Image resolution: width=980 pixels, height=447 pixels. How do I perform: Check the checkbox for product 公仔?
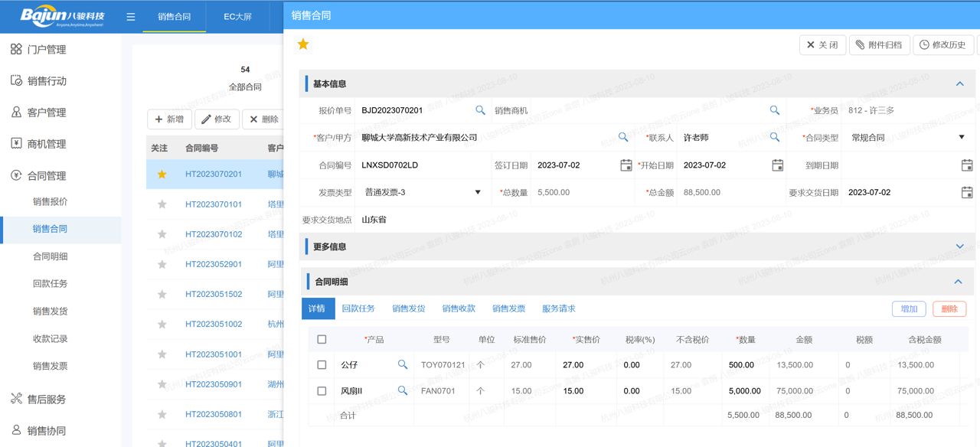click(x=322, y=365)
